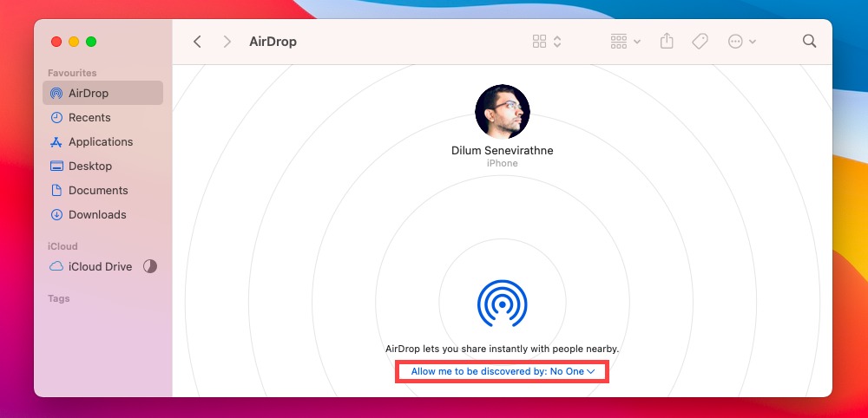Image resolution: width=868 pixels, height=418 pixels.
Task: Open the Finder search magnifier
Action: [809, 42]
